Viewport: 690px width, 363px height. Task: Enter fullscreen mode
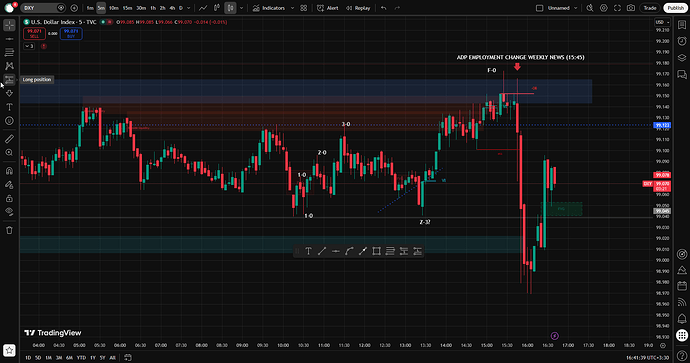coord(617,8)
